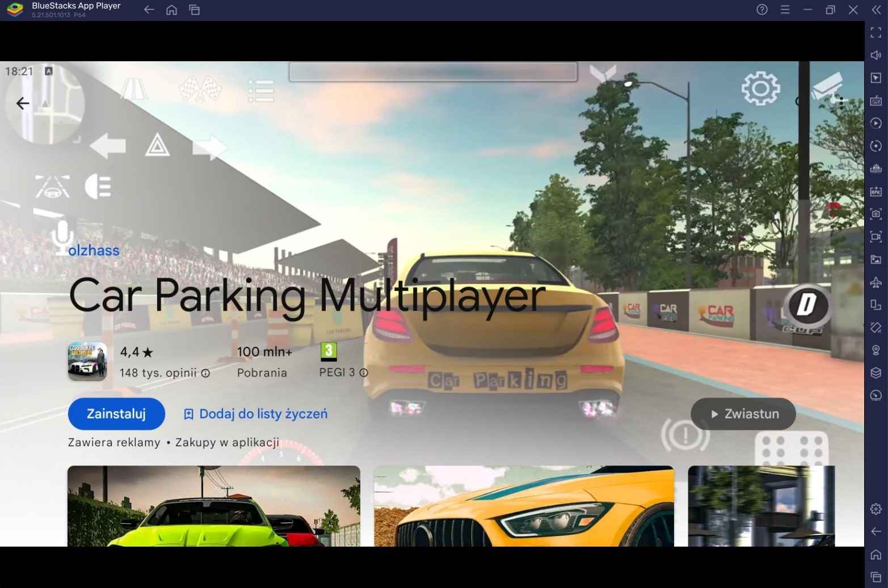The width and height of the screenshot is (888, 588).
Task: Click the sidebar Android home icon
Action: 876,554
